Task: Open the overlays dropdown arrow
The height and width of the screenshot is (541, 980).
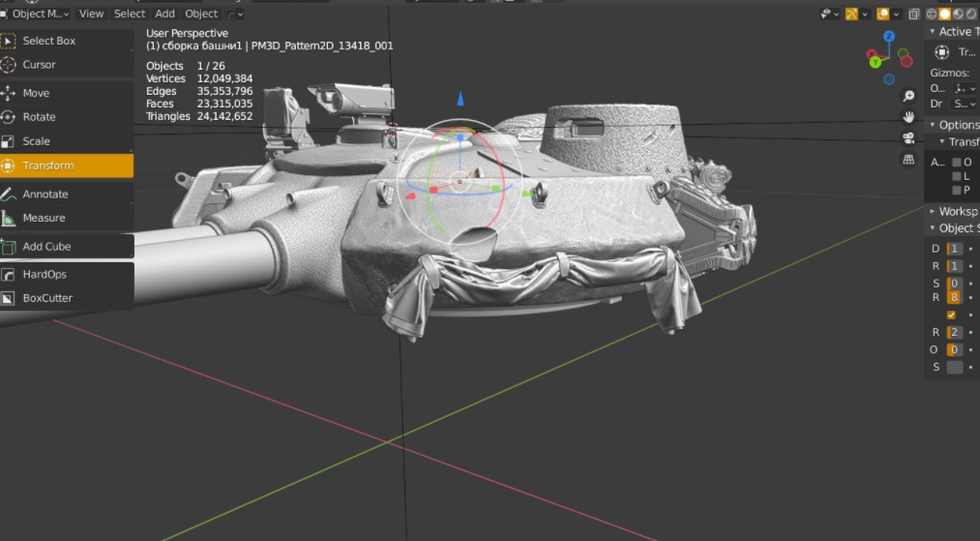Action: click(897, 14)
